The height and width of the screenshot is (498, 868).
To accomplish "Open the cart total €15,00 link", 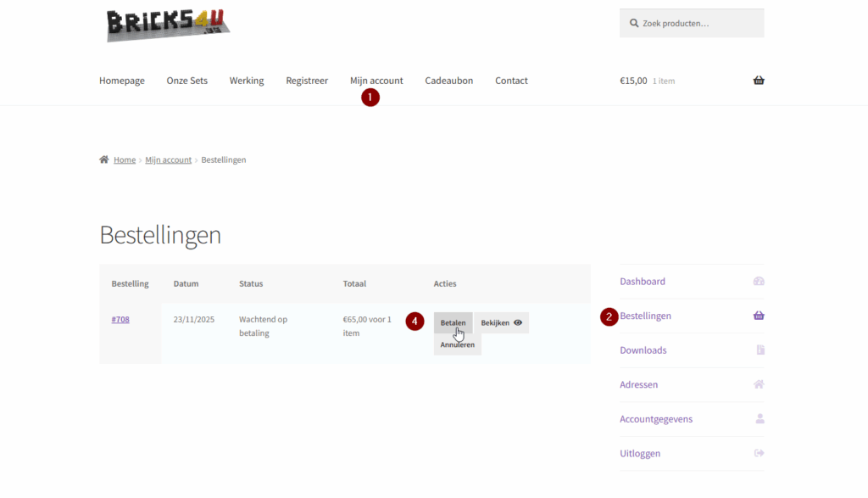I will click(633, 81).
